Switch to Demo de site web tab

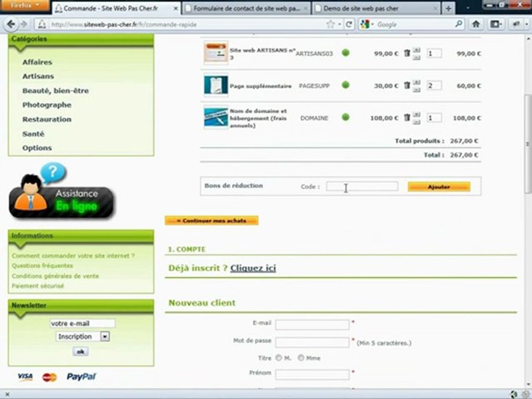[376, 8]
